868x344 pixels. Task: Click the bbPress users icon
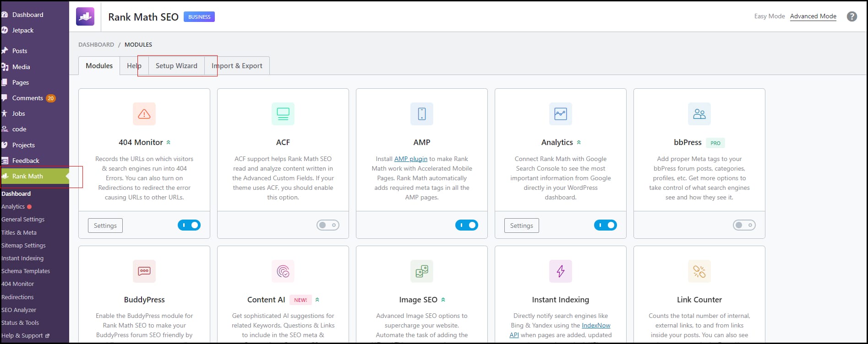coord(699,114)
